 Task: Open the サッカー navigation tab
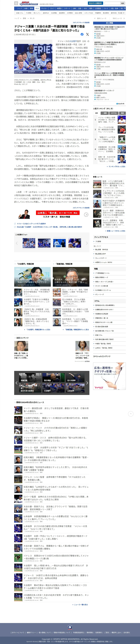44,9
